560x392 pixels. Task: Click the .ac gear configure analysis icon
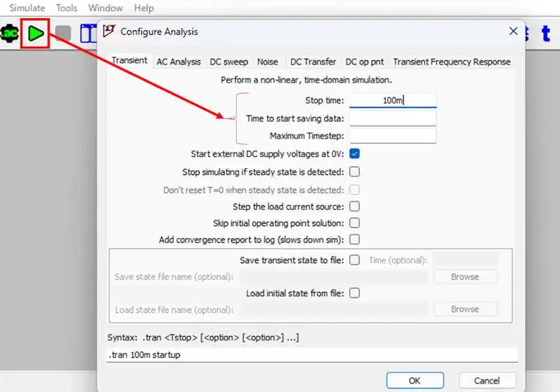click(9, 33)
